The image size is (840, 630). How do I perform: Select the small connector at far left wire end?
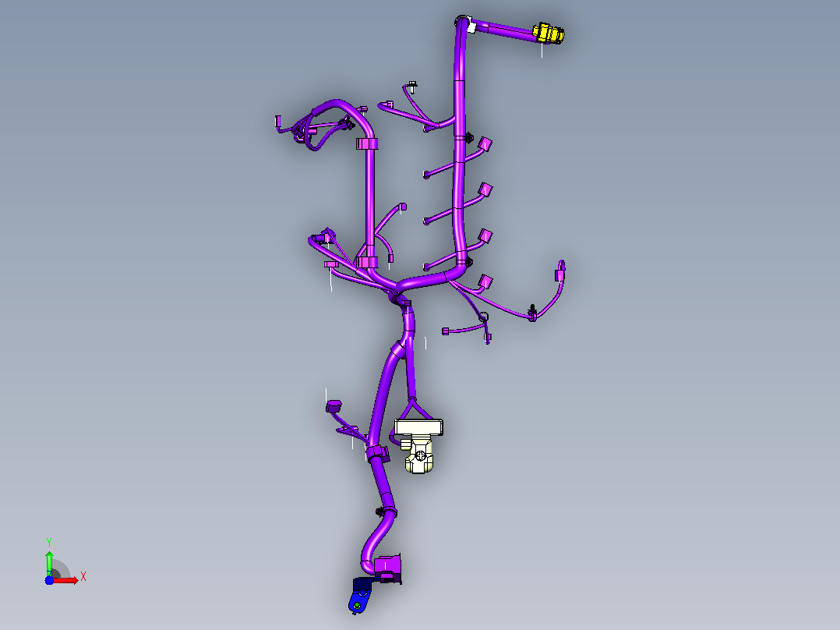pos(278,121)
